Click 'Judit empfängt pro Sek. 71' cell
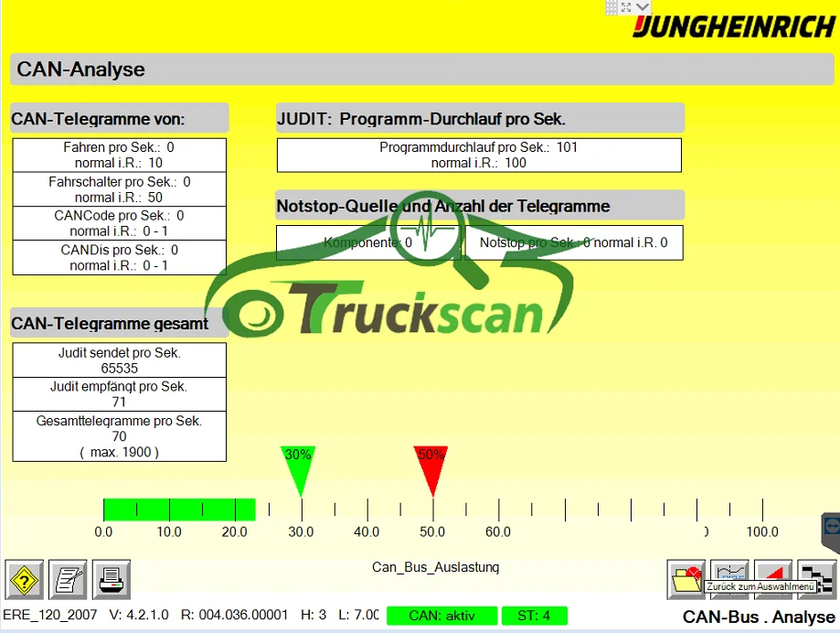Image resolution: width=840 pixels, height=633 pixels. (x=120, y=394)
